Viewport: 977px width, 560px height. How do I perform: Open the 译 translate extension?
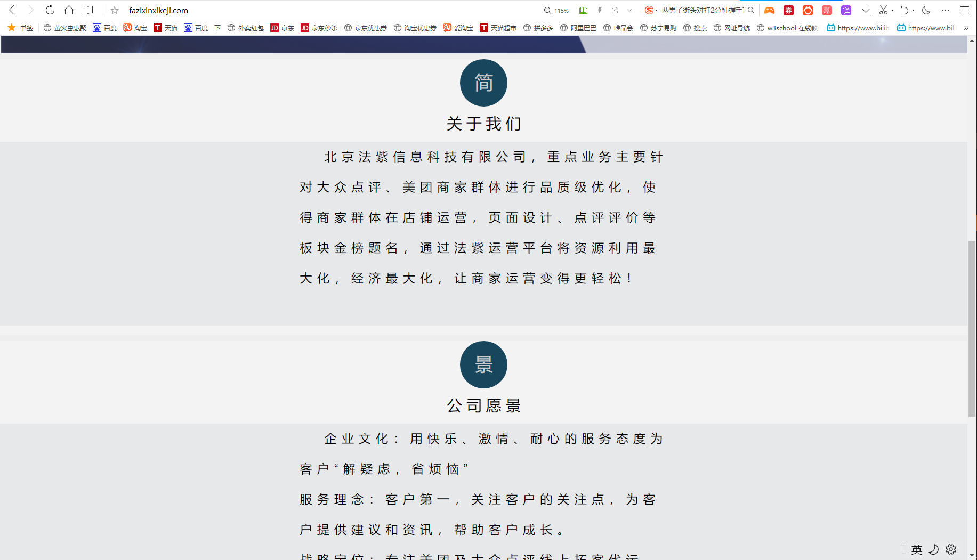point(845,10)
